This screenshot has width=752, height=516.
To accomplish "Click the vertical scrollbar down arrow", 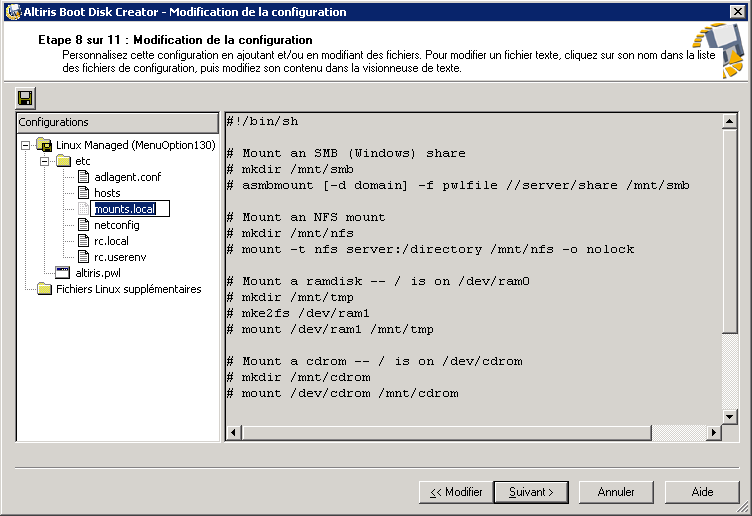I will click(x=729, y=417).
